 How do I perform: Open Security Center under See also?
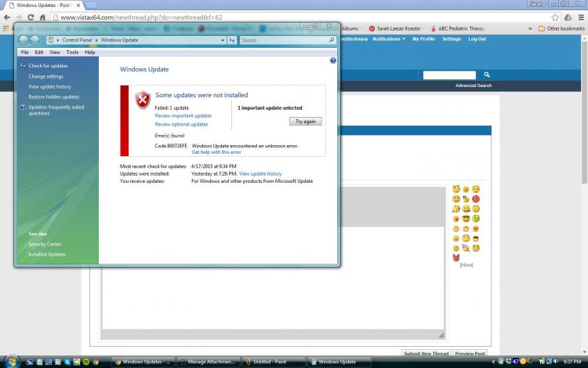click(45, 244)
